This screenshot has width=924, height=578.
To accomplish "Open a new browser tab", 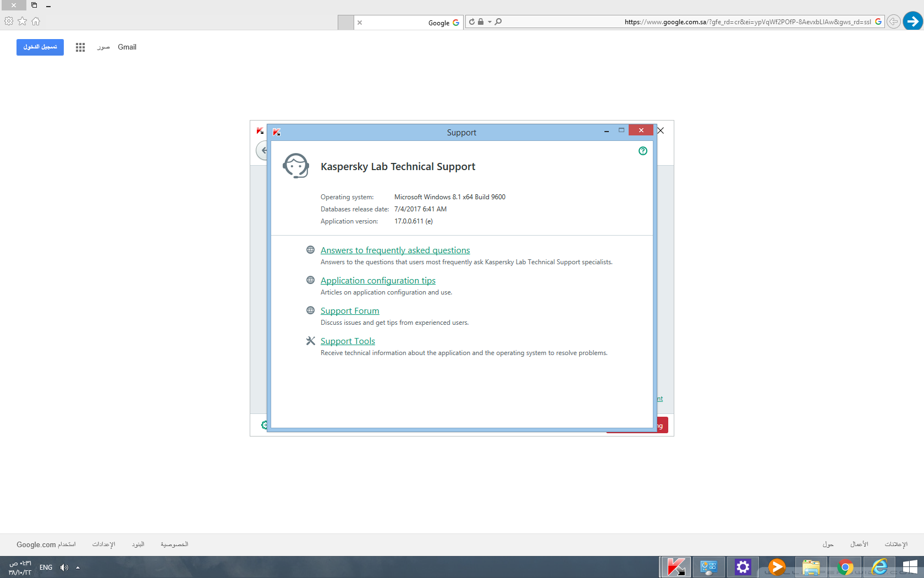I will coord(345,23).
